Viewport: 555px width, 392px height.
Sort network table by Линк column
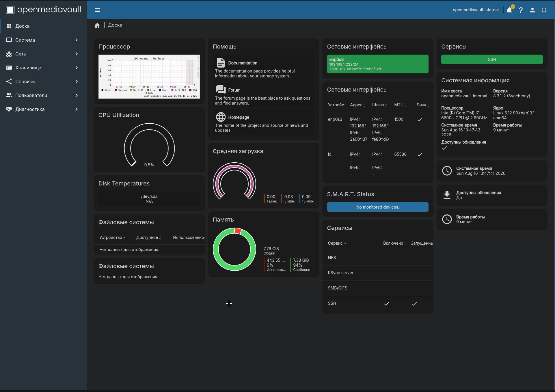tap(423, 105)
